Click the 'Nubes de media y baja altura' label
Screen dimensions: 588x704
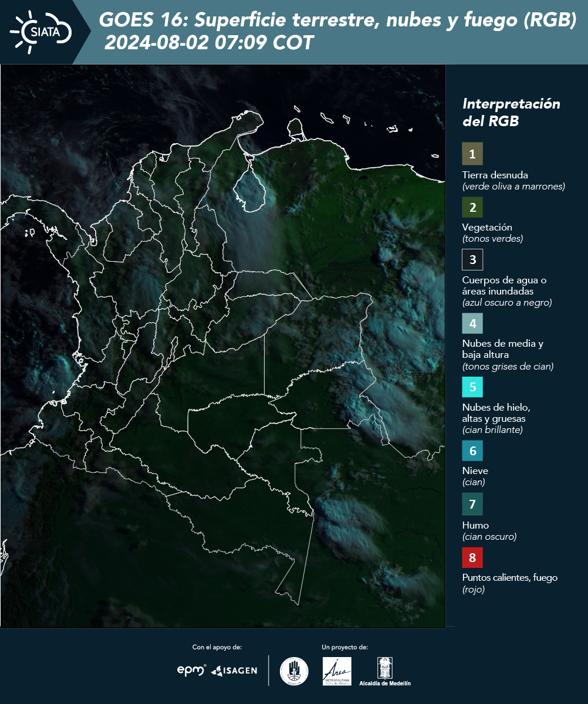pos(503,349)
